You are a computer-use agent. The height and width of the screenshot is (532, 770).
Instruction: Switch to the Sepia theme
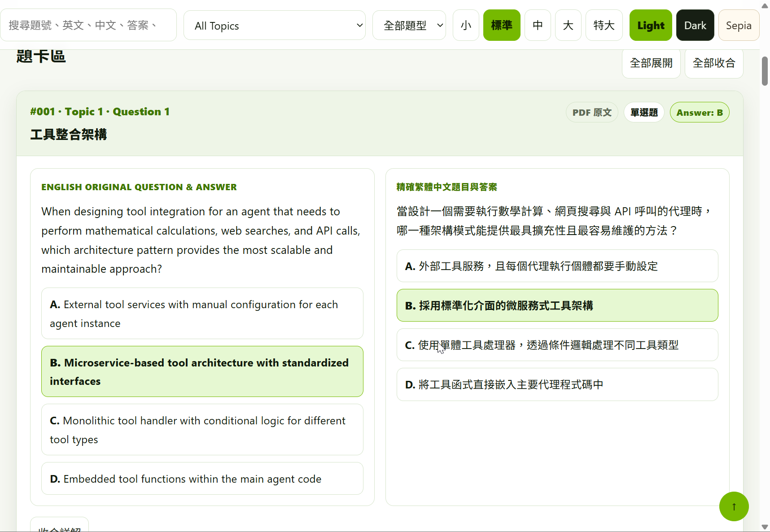coord(739,26)
